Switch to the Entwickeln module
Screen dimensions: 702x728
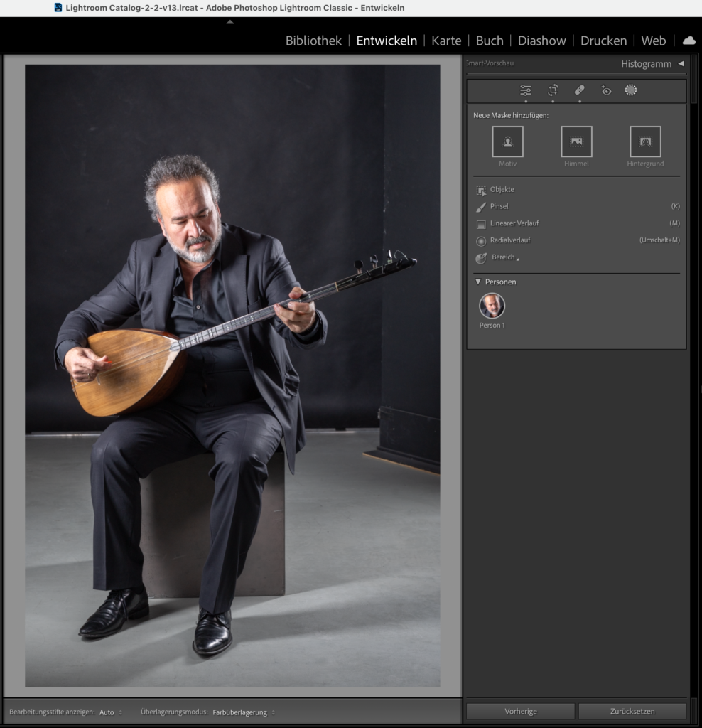coord(387,41)
